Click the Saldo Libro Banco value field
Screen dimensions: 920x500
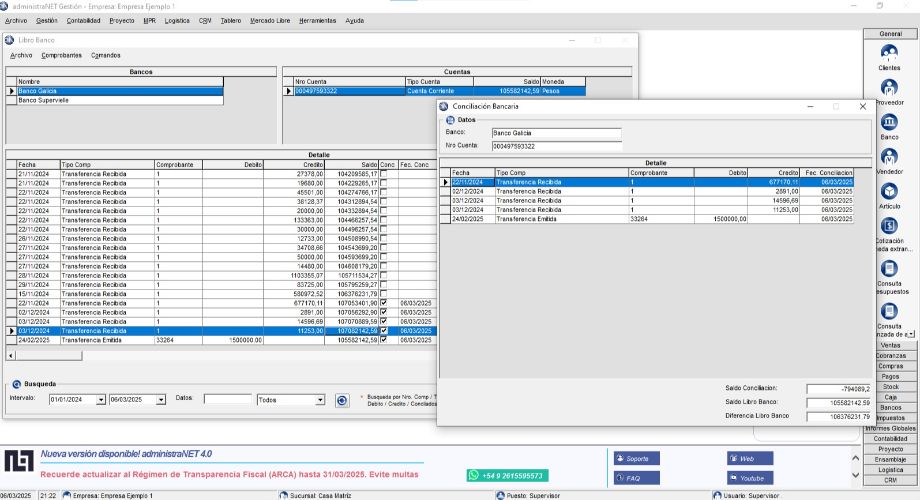point(838,403)
